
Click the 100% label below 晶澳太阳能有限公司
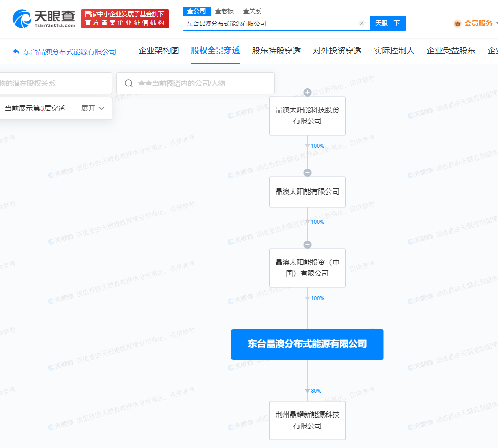318,222
